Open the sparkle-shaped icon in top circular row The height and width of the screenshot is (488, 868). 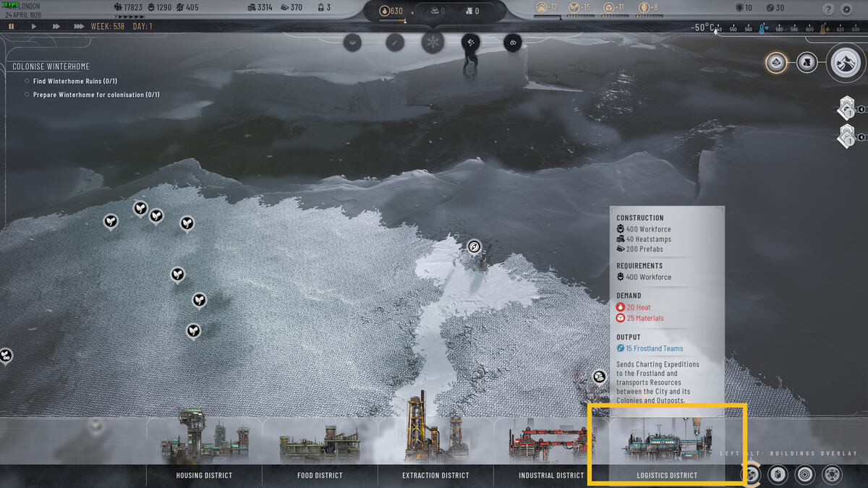pyautogui.click(x=471, y=42)
